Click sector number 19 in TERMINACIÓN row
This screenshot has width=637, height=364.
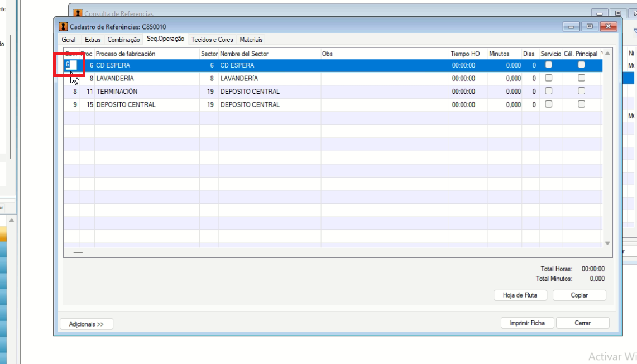click(210, 92)
